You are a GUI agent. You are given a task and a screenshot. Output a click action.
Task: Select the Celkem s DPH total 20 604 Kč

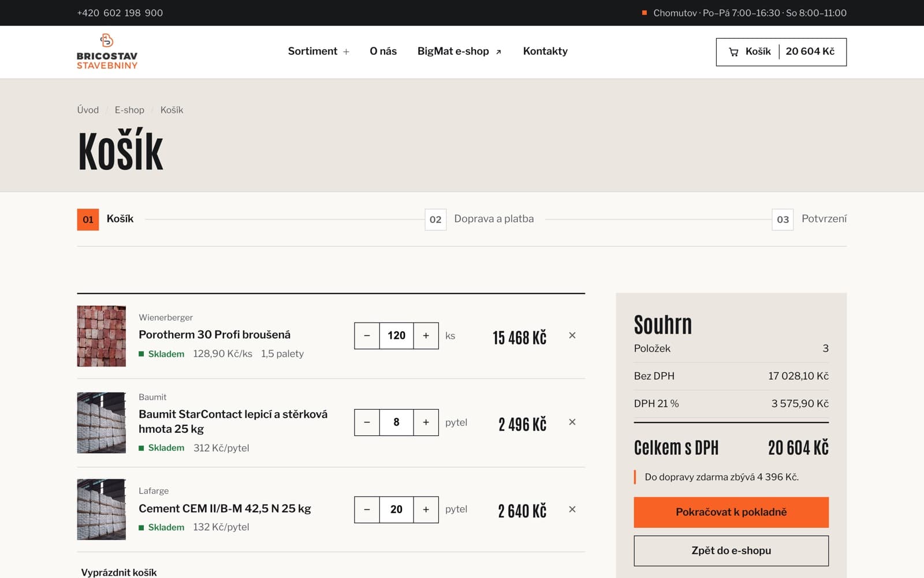click(x=798, y=448)
